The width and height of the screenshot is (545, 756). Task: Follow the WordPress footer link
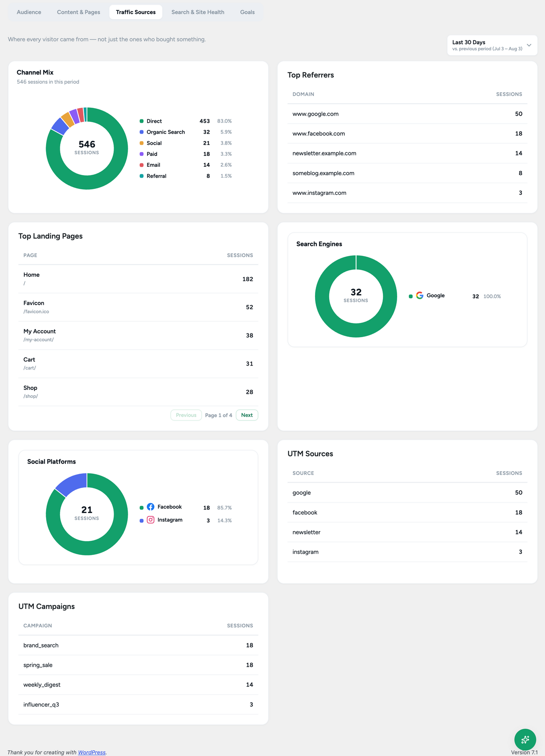tap(92, 752)
